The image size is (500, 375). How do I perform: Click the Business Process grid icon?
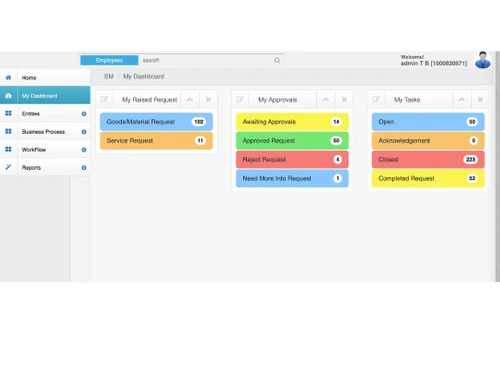click(8, 131)
